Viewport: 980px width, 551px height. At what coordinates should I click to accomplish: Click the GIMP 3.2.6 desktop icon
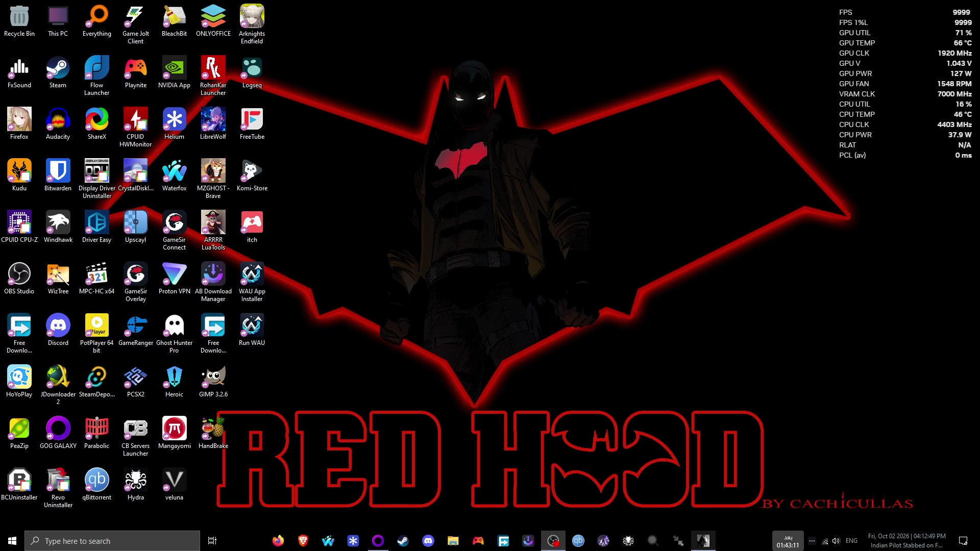(213, 382)
